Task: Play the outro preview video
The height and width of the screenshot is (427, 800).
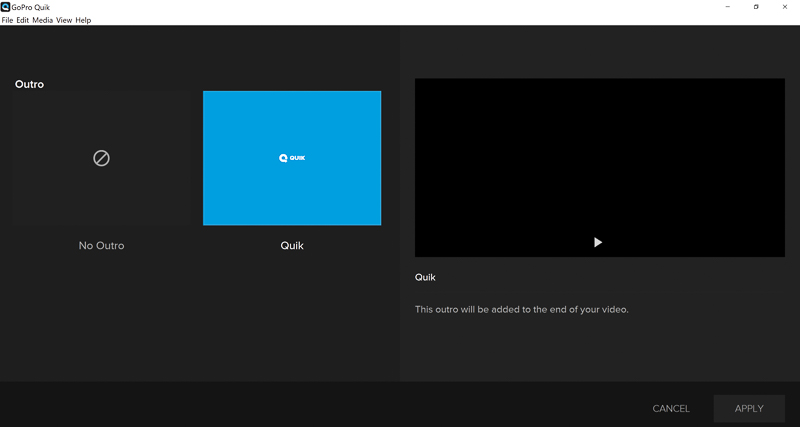Action: pyautogui.click(x=598, y=242)
